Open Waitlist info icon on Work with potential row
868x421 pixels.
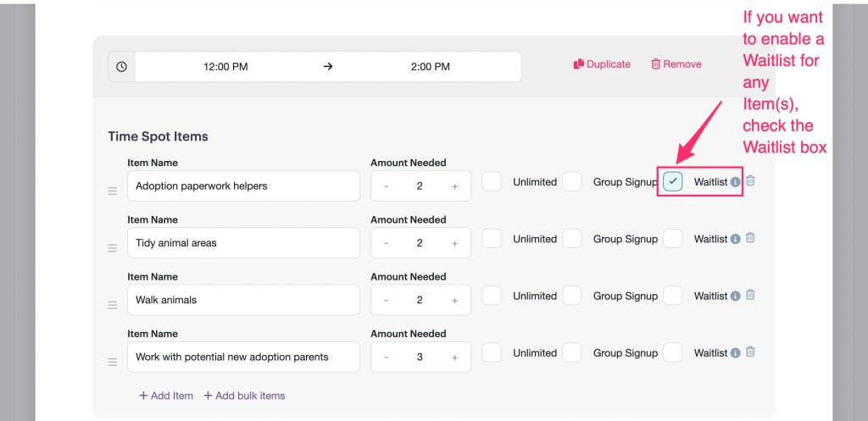(x=735, y=353)
